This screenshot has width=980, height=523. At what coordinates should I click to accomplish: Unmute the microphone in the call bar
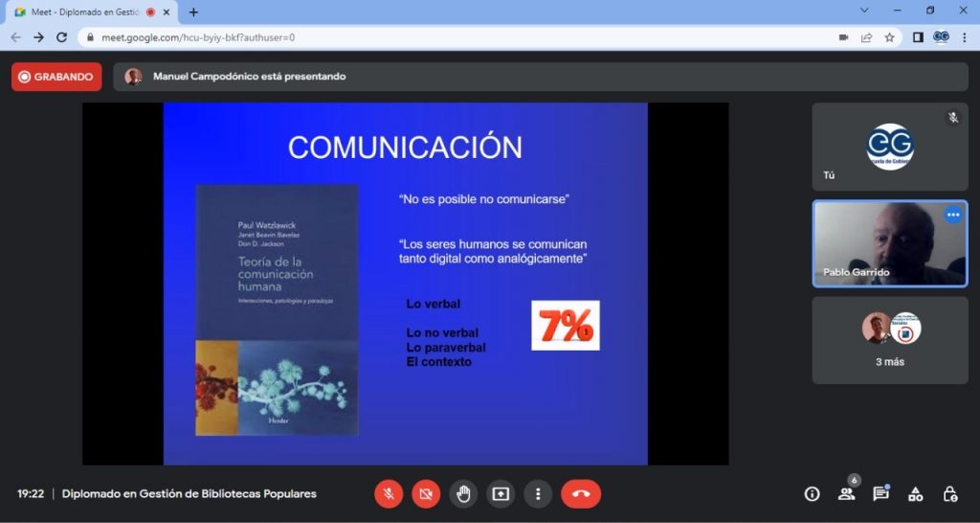click(389, 493)
